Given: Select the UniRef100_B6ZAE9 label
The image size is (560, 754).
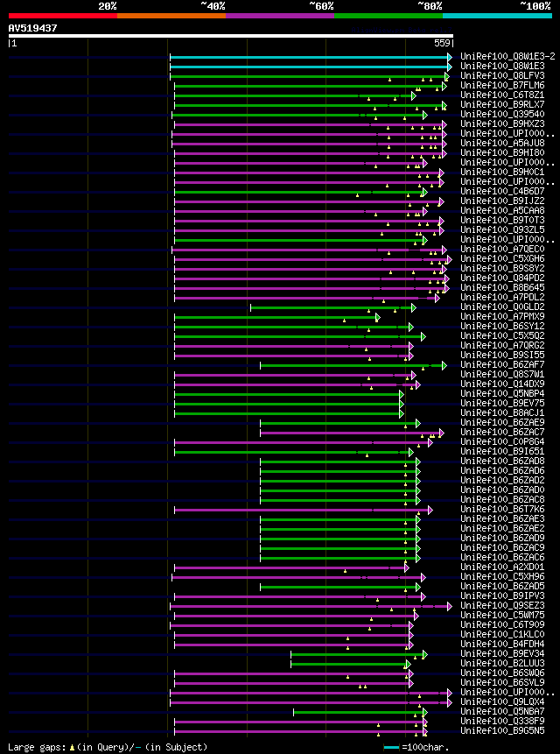Looking at the screenshot, I should 503,422.
